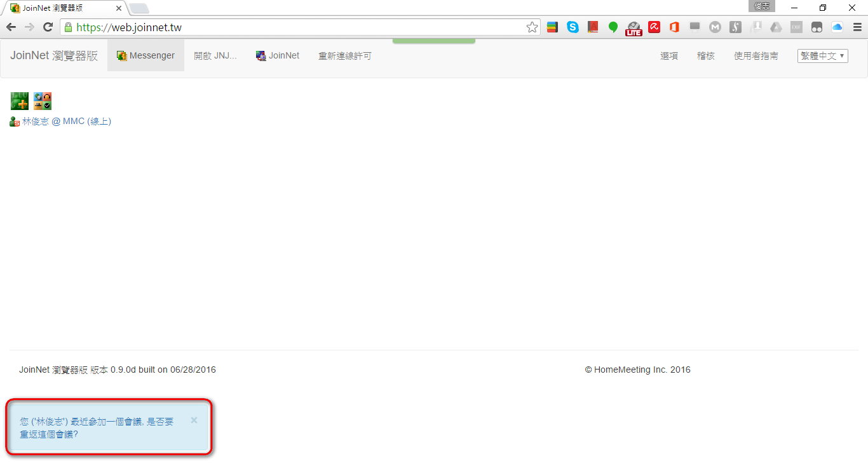Viewport: 868px width, 463px height.
Task: Click the Skype extension icon
Action: coord(573,27)
